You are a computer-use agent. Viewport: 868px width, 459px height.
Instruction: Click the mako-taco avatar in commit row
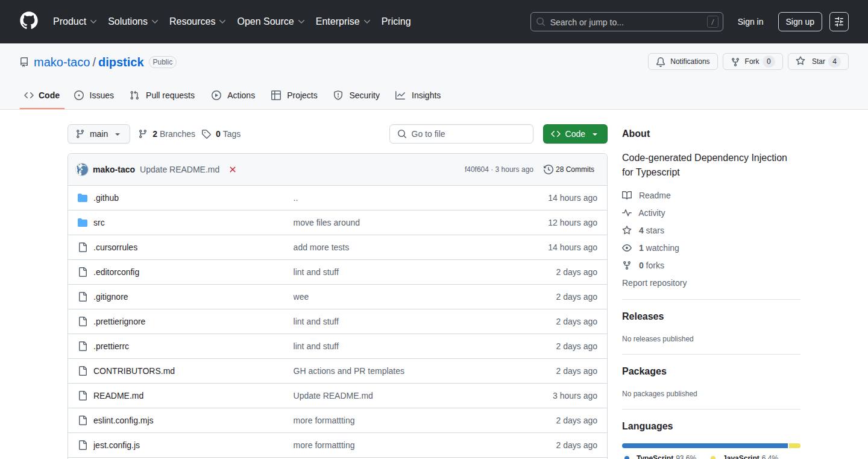82,169
